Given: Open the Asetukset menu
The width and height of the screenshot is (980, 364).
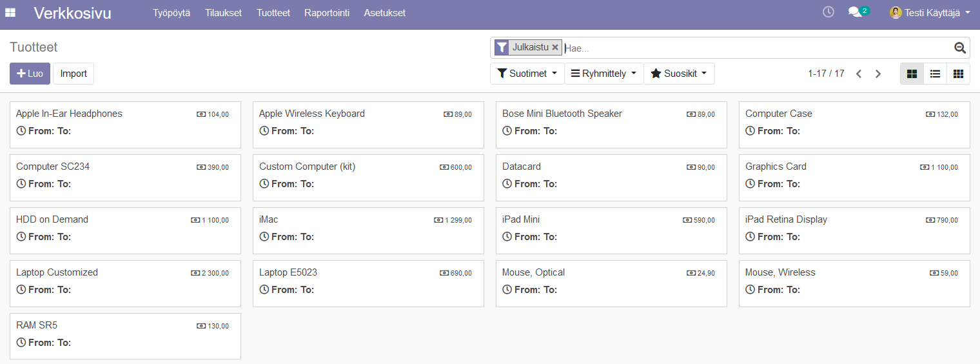Looking at the screenshot, I should coord(385,12).
